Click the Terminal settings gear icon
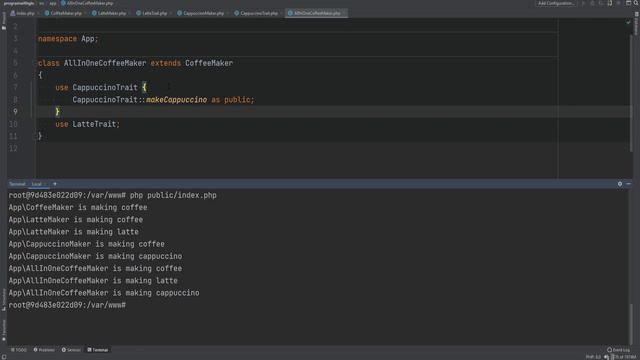The image size is (640, 360). click(x=620, y=184)
